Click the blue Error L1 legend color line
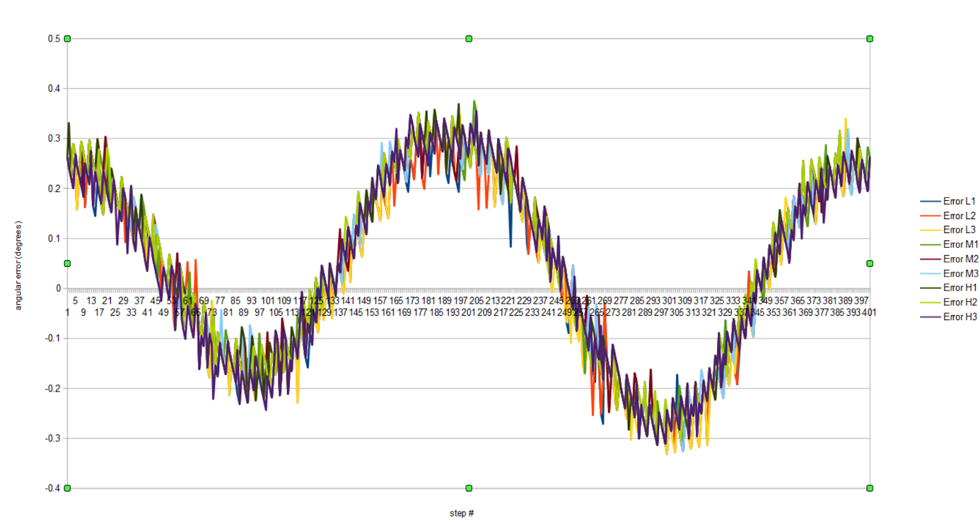Viewport: 980px width, 522px height. pos(930,201)
